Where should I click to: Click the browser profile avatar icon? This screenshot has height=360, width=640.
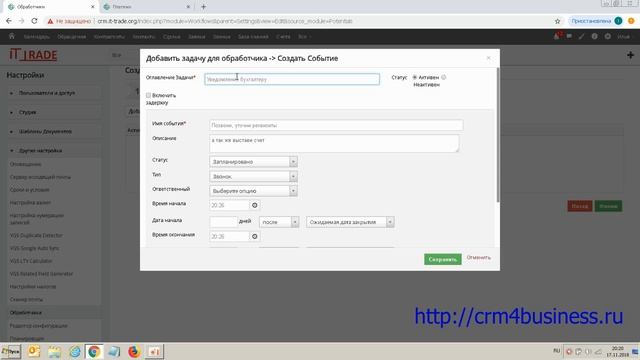coord(618,21)
